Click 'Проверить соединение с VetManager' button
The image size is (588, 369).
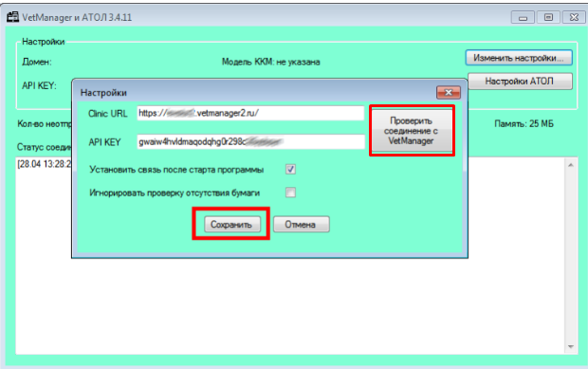point(412,131)
